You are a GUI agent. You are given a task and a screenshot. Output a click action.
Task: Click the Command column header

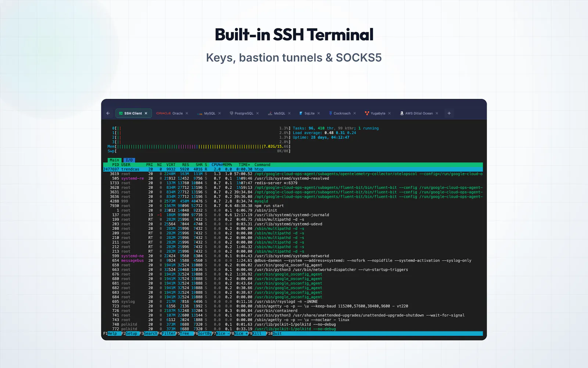click(x=262, y=165)
